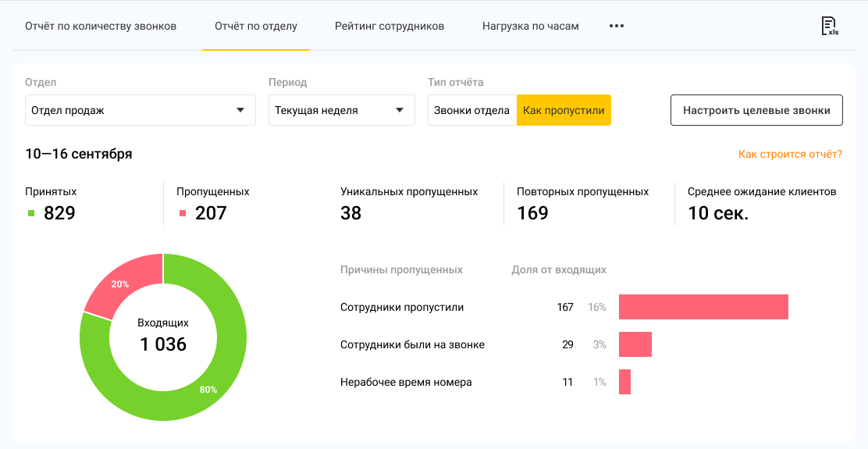Open "Как строится отчёт?" link
Image resolution: width=868 pixels, height=449 pixels.
pos(790,154)
